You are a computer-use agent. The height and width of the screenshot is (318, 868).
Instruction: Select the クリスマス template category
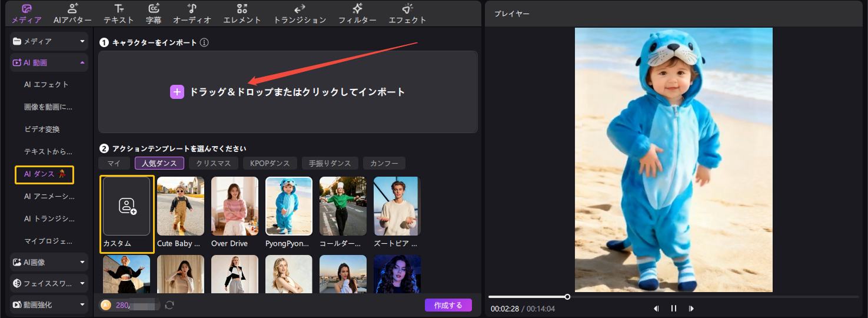[x=214, y=163]
